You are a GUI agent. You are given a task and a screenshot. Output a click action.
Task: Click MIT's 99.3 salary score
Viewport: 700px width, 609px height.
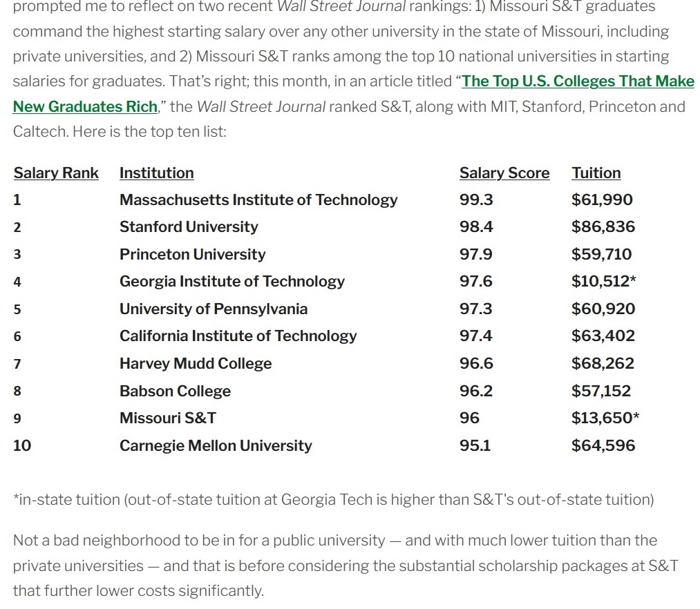pyautogui.click(x=476, y=200)
